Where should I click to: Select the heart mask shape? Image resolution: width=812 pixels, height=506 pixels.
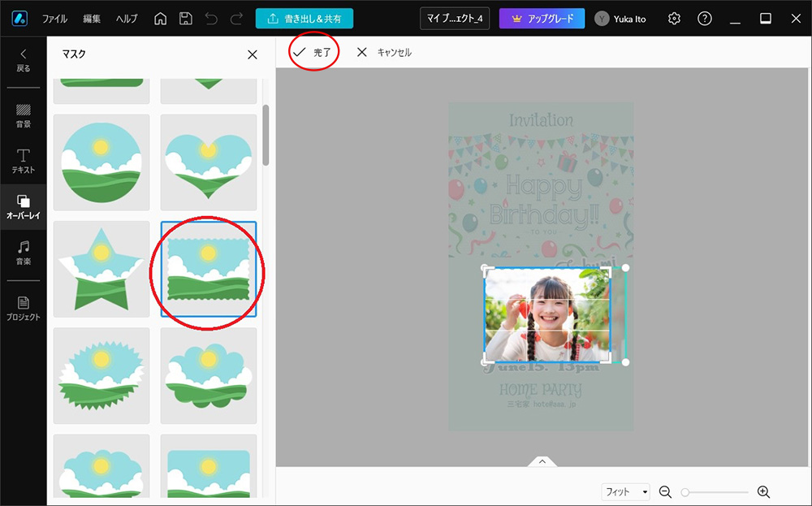(x=209, y=162)
